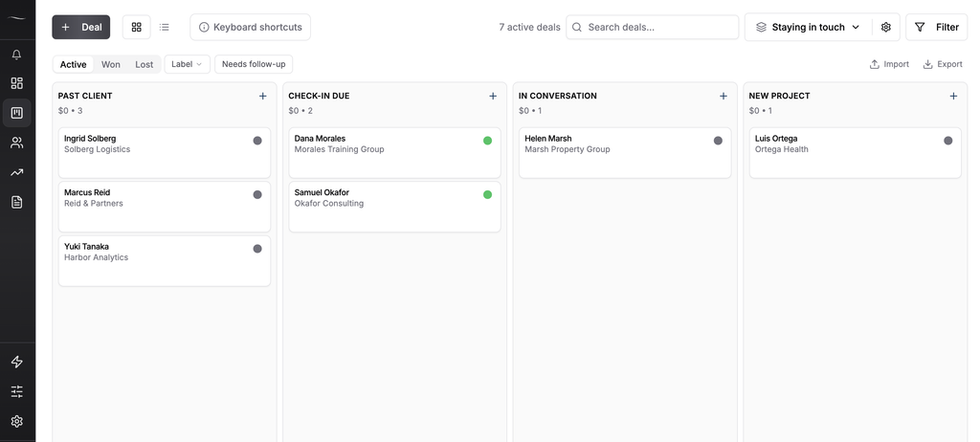Open the Staying in touch pipeline dropdown
This screenshot has width=980, height=442.
pos(808,27)
